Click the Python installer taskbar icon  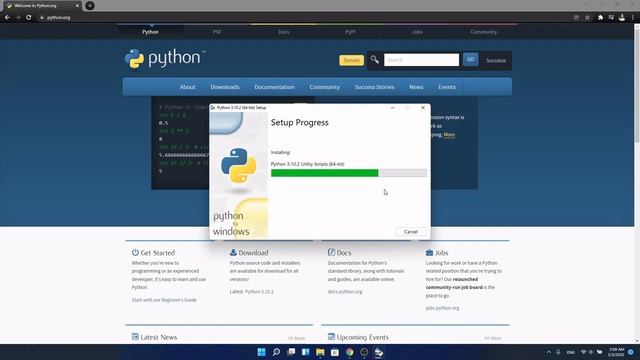[x=379, y=352]
